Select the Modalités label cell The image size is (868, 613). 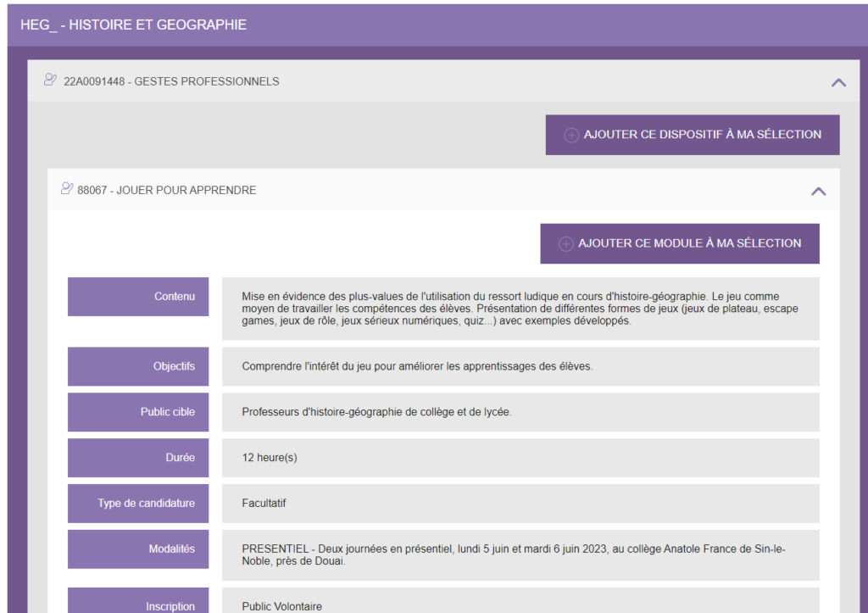138,549
